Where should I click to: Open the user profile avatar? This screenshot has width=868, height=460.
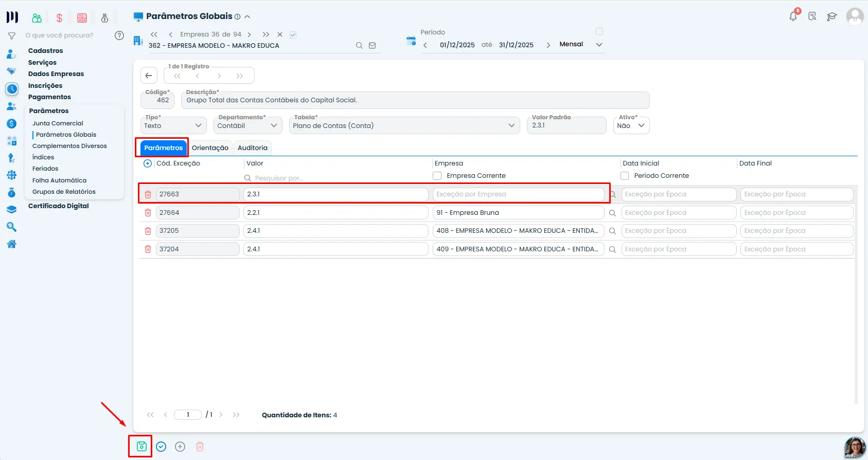coord(855,16)
